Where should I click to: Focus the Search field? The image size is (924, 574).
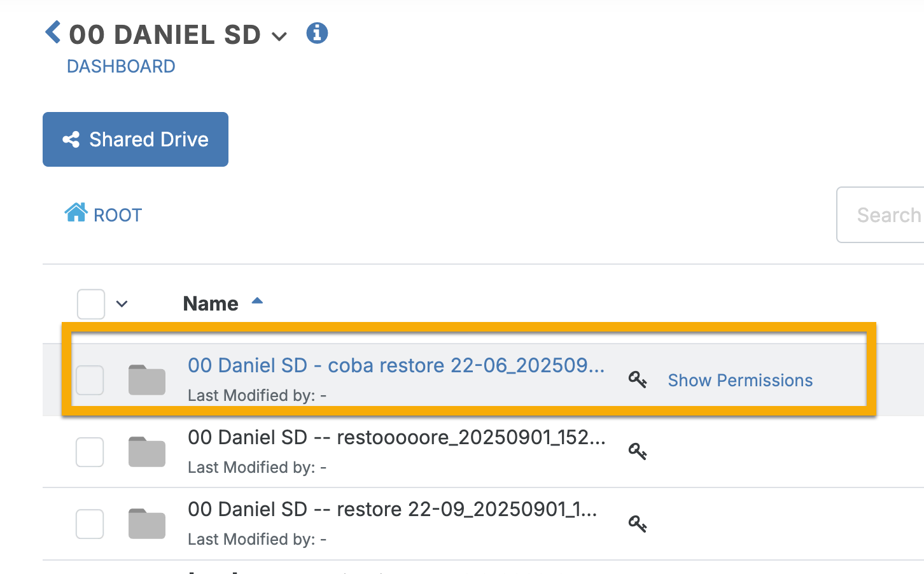(x=881, y=215)
